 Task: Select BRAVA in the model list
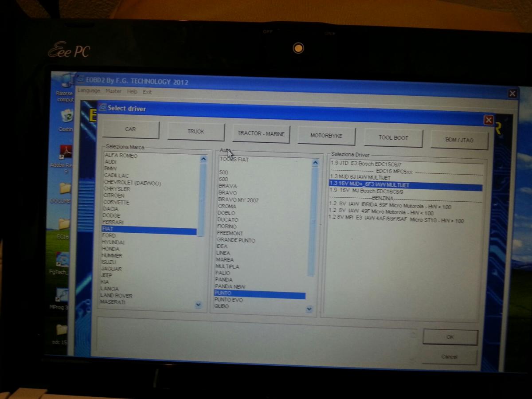click(x=227, y=186)
